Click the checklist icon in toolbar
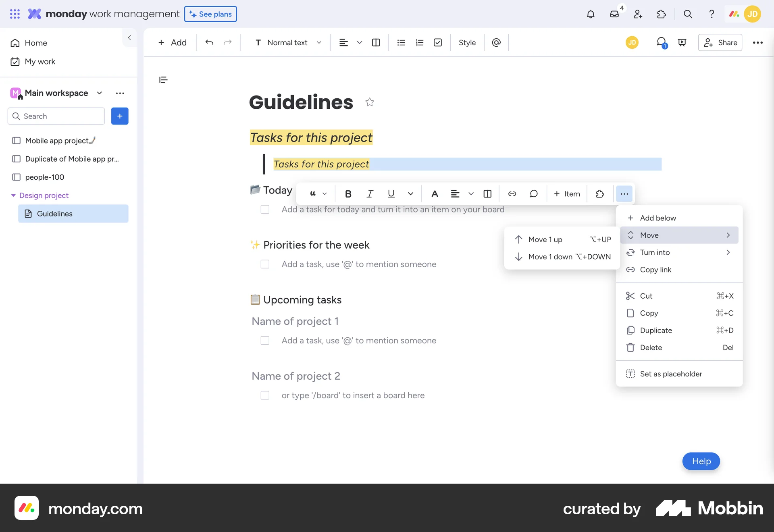Screen dimensions: 774x532 pyautogui.click(x=438, y=43)
